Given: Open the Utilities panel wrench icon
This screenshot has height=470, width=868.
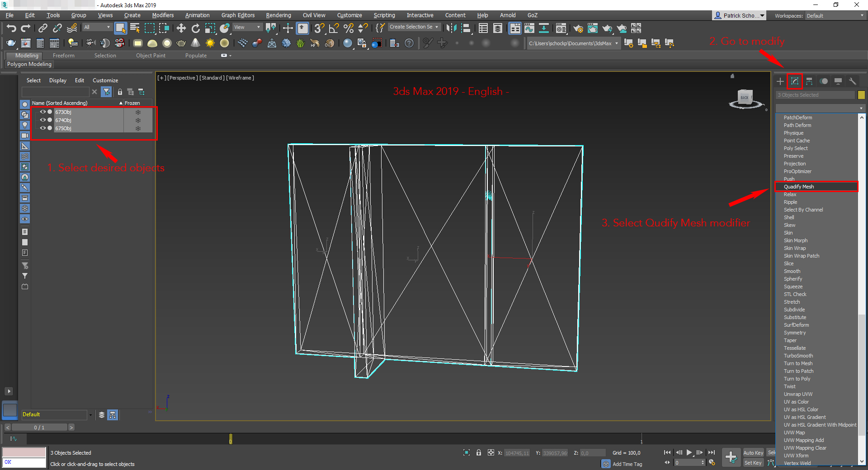Looking at the screenshot, I should tap(852, 81).
